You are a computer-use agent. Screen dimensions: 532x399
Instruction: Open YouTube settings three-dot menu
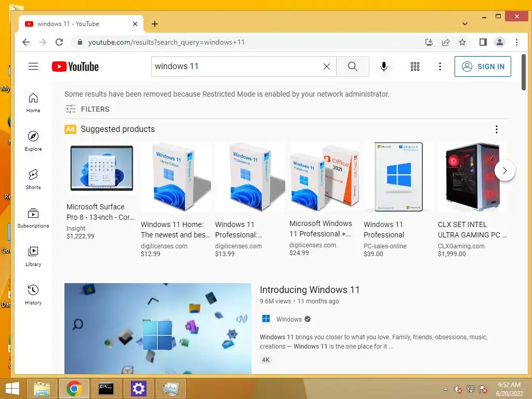point(440,66)
